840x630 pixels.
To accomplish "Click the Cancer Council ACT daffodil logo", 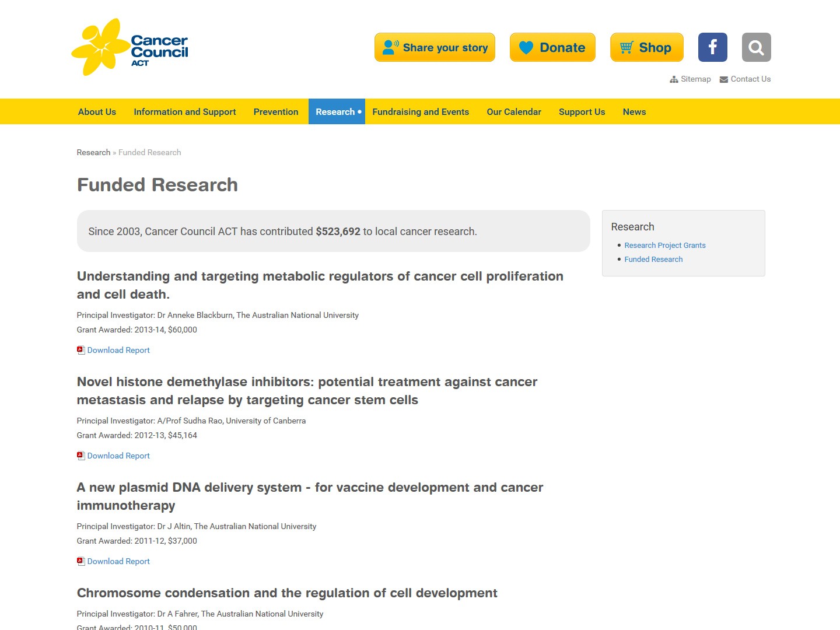I will (x=129, y=47).
